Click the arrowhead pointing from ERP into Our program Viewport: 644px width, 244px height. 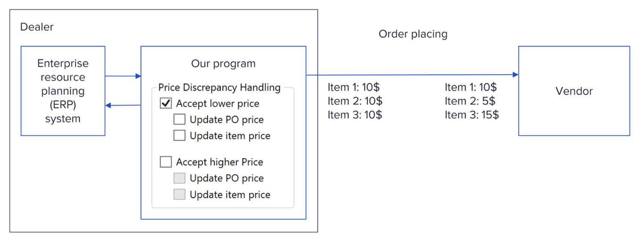(x=138, y=76)
